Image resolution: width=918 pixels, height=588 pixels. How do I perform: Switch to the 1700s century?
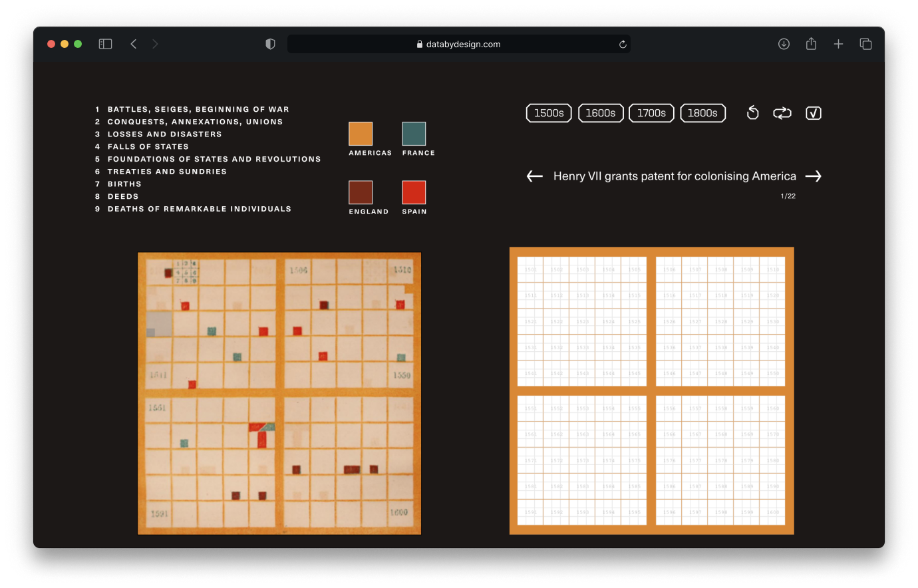pyautogui.click(x=651, y=113)
